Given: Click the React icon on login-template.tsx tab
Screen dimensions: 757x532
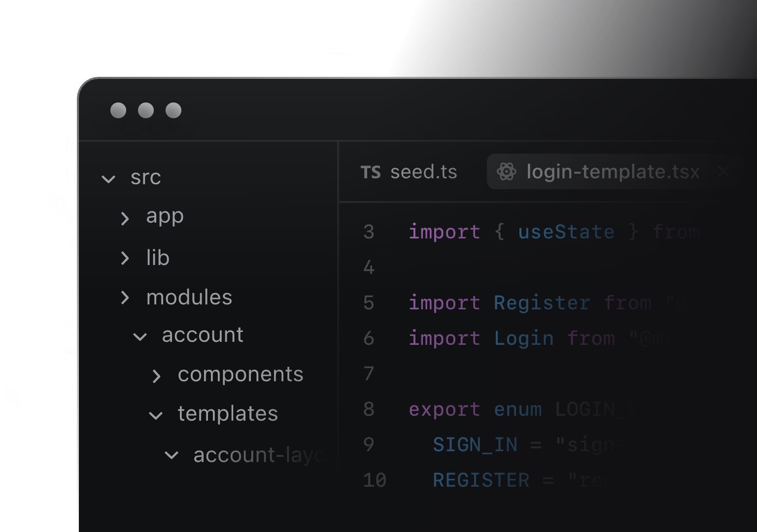Looking at the screenshot, I should click(x=506, y=172).
